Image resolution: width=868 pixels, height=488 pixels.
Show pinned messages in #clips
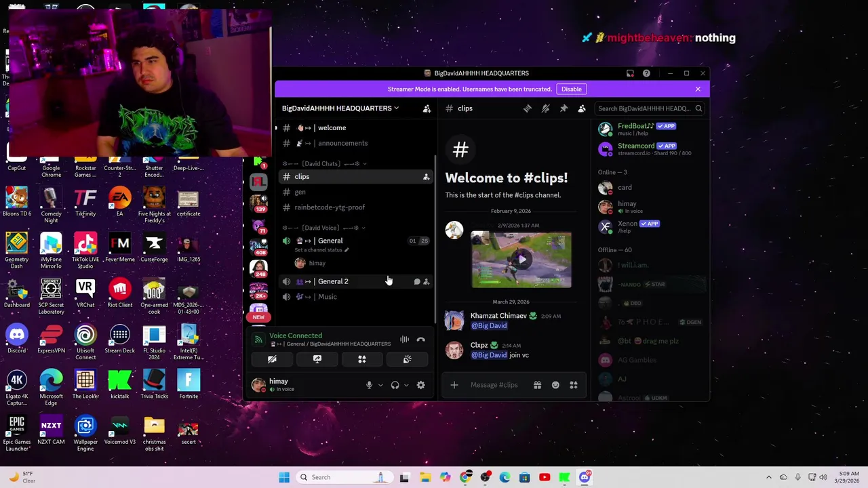pos(564,108)
